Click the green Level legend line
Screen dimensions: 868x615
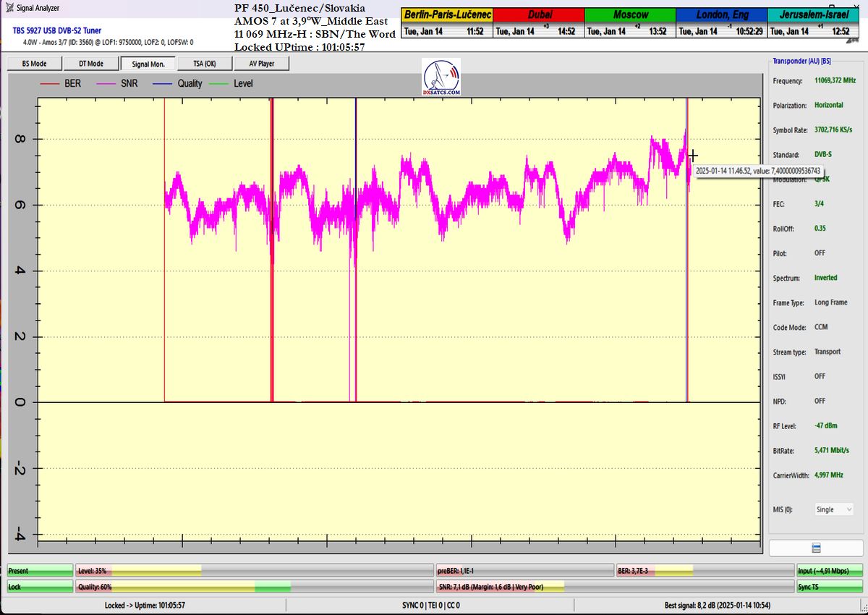click(x=219, y=84)
